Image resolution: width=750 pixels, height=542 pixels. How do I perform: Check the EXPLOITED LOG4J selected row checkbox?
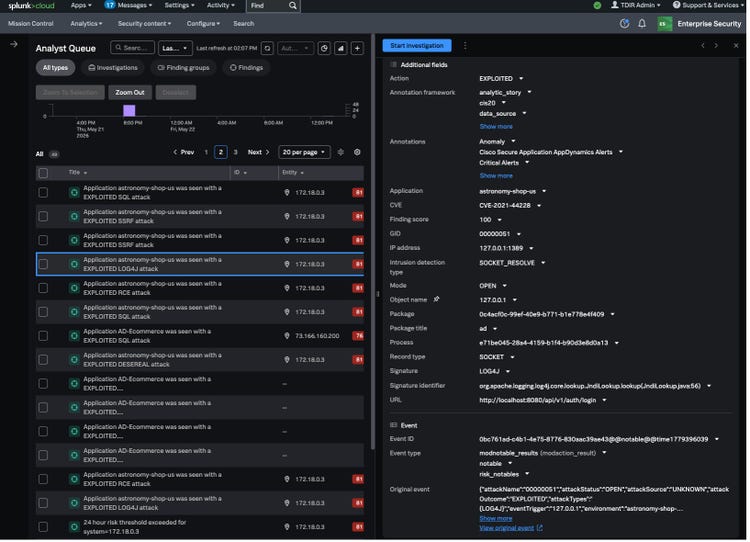pos(44,265)
